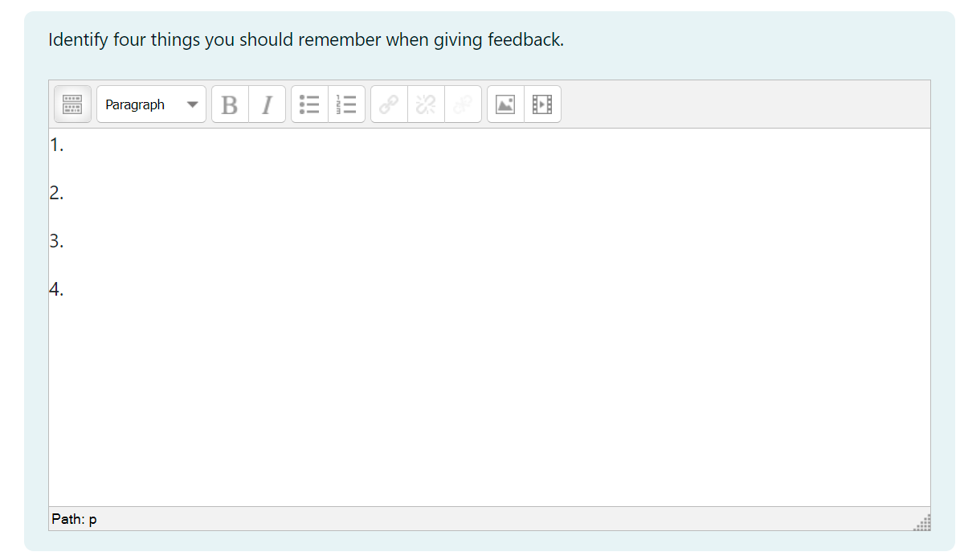This screenshot has height=560, width=960.
Task: Click the editor resize handle
Action: 923,523
